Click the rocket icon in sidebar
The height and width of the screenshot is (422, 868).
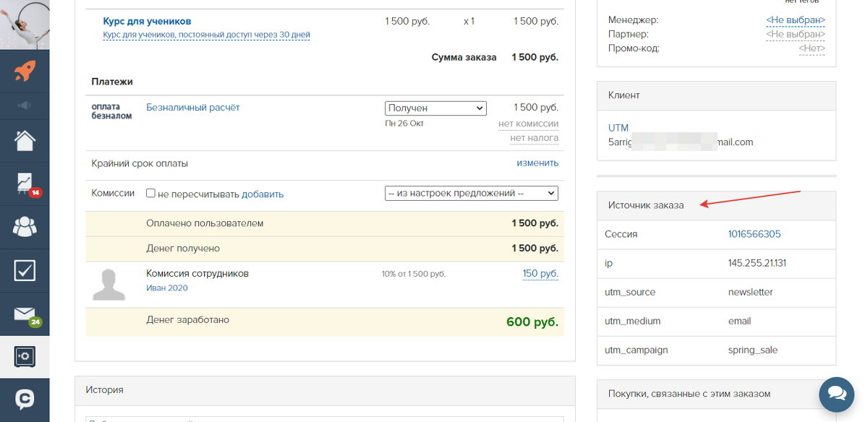[25, 71]
